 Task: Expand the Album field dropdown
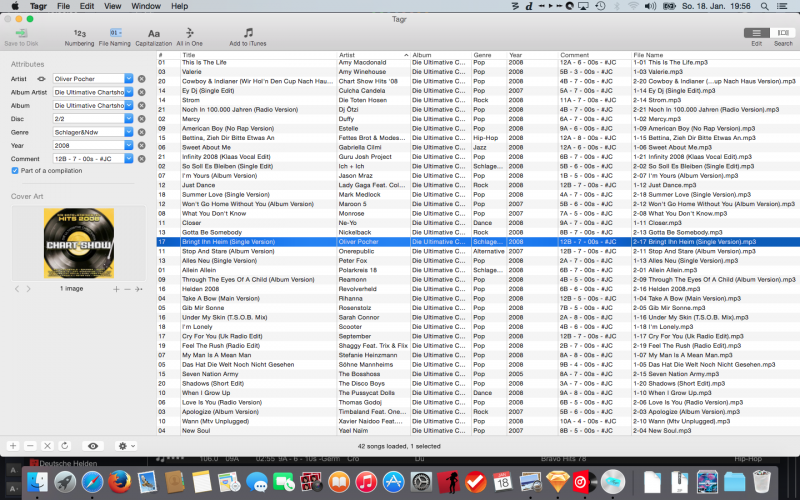[x=129, y=105]
